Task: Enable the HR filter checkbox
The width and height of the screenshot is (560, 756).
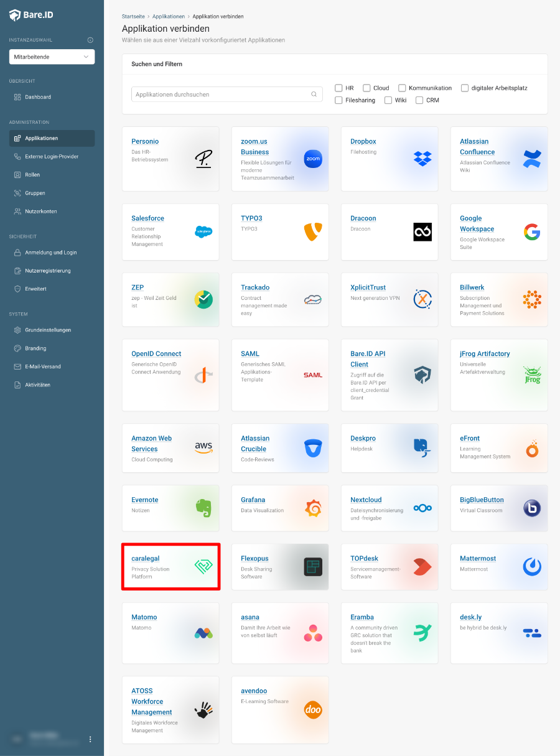Action: (338, 88)
